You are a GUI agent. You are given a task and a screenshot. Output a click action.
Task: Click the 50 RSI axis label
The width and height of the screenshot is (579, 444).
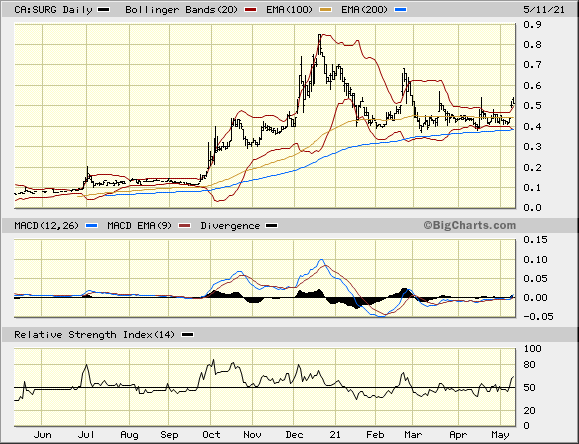(x=529, y=388)
